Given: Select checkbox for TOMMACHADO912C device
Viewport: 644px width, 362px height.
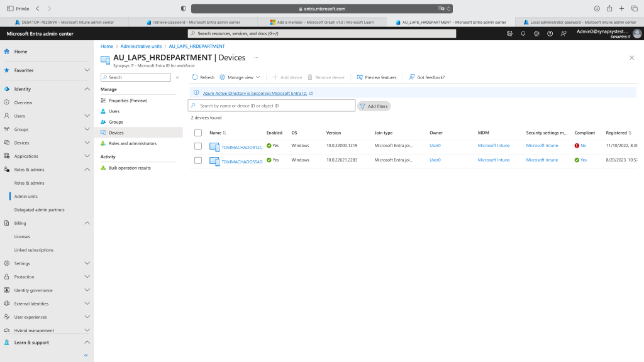Looking at the screenshot, I should 198,146.
